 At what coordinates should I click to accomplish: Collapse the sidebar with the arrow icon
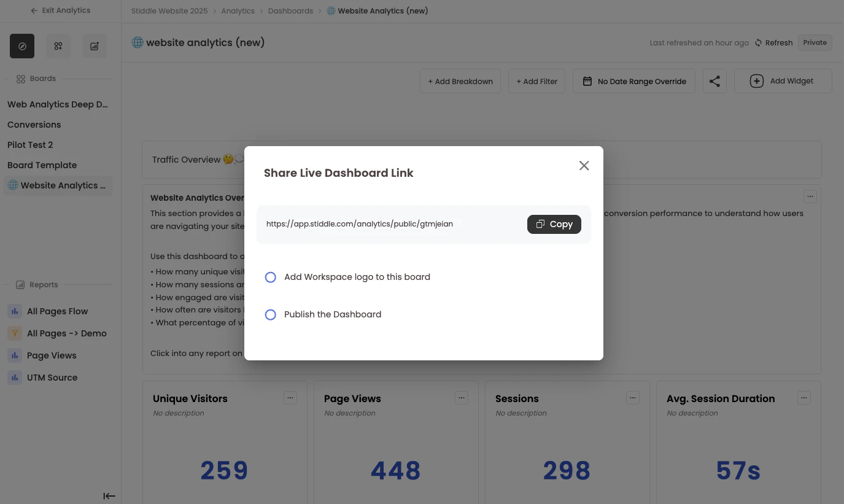(109, 496)
